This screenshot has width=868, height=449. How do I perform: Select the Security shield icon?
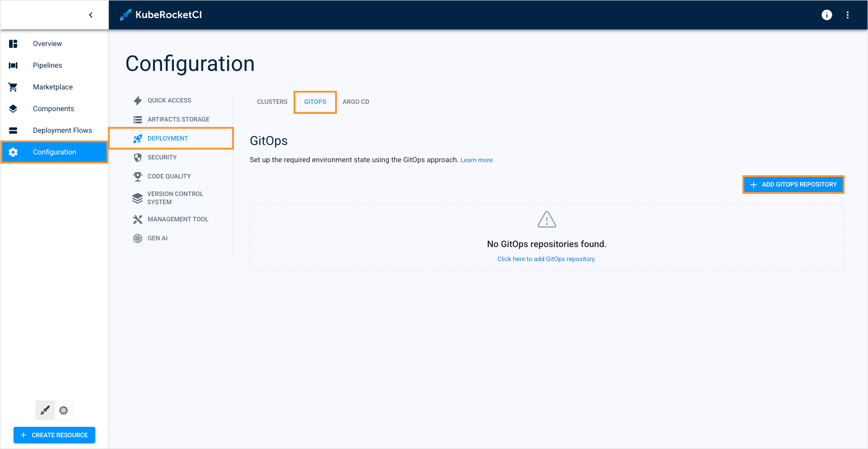point(138,157)
